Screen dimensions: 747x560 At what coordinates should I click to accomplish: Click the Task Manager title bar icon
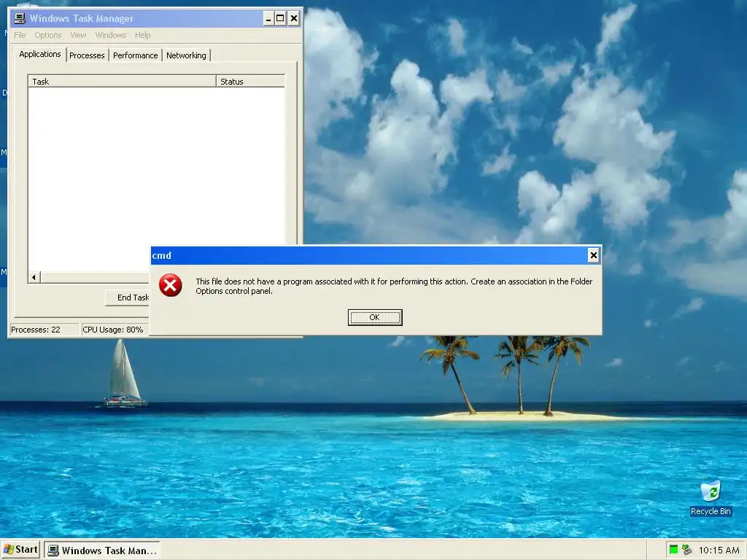click(19, 18)
